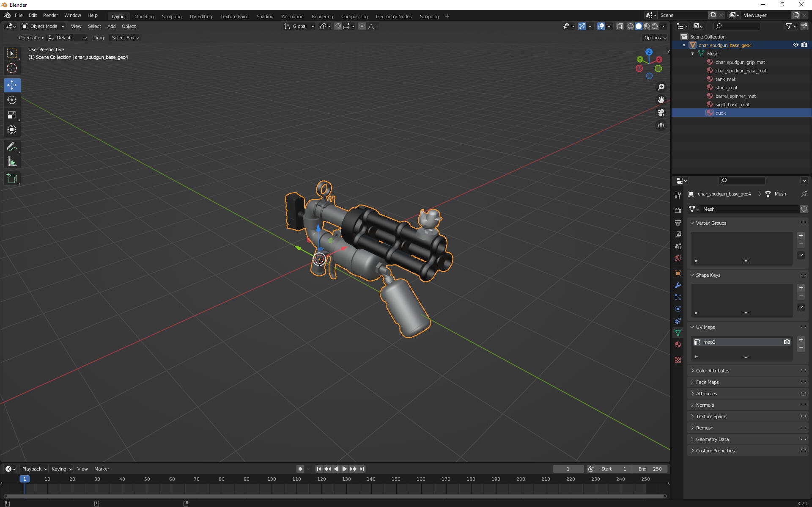This screenshot has height=507, width=812.
Task: Toggle X-ray display mode
Action: click(x=620, y=26)
